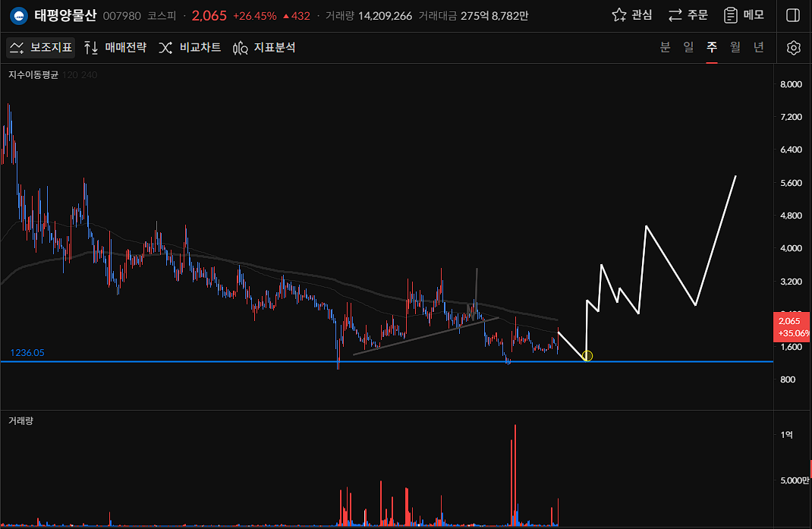
Task: Switch chart to 일 daily interval
Action: click(688, 47)
